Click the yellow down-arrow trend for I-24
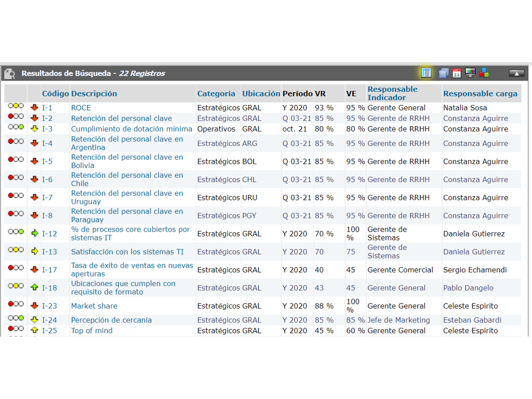The image size is (532, 399). pyautogui.click(x=34, y=320)
